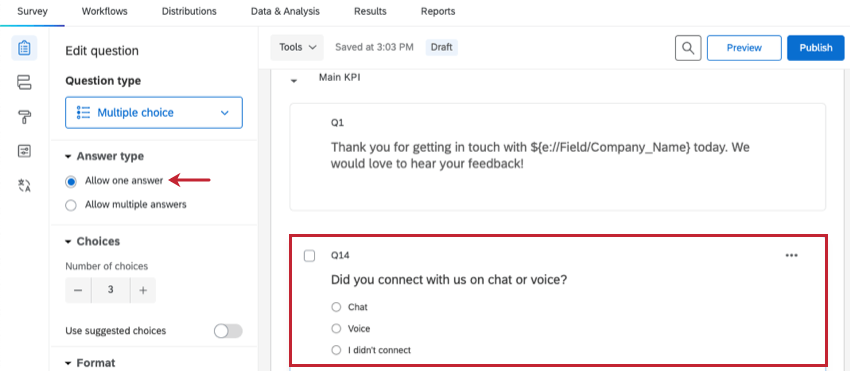Switch to the Workflows tab
The height and width of the screenshot is (371, 850).
[105, 11]
